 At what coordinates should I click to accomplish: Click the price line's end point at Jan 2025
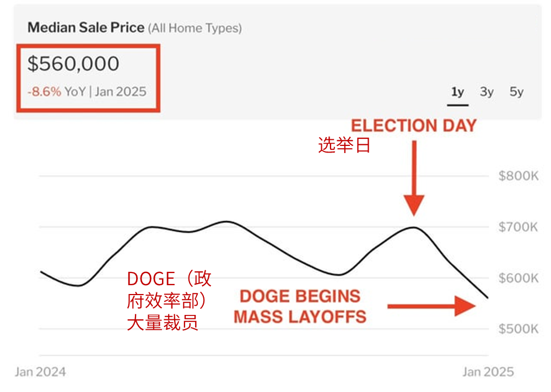[x=488, y=298]
